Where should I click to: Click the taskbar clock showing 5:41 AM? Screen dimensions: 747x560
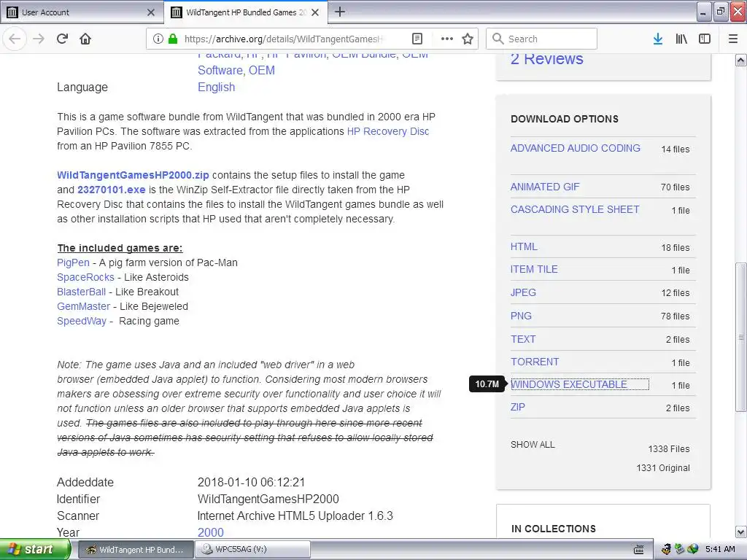click(x=720, y=549)
